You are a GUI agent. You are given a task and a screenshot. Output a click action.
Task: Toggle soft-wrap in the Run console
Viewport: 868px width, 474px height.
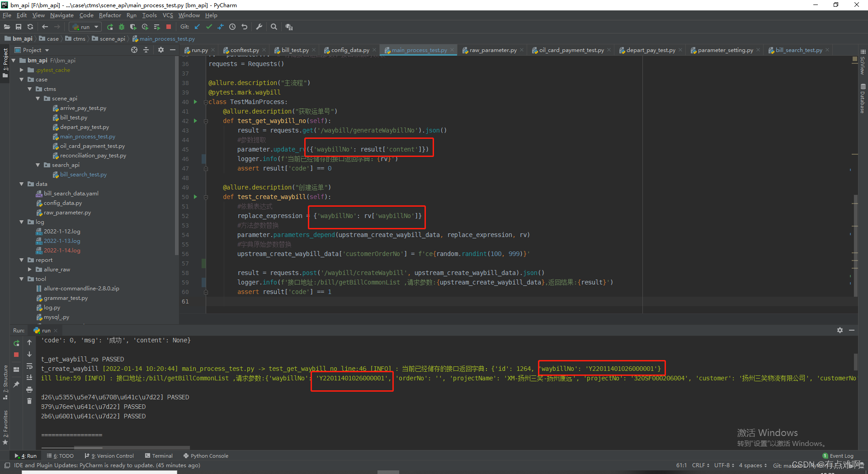(29, 366)
